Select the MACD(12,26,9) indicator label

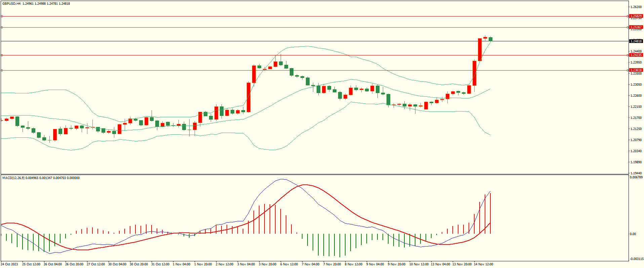pos(13,178)
